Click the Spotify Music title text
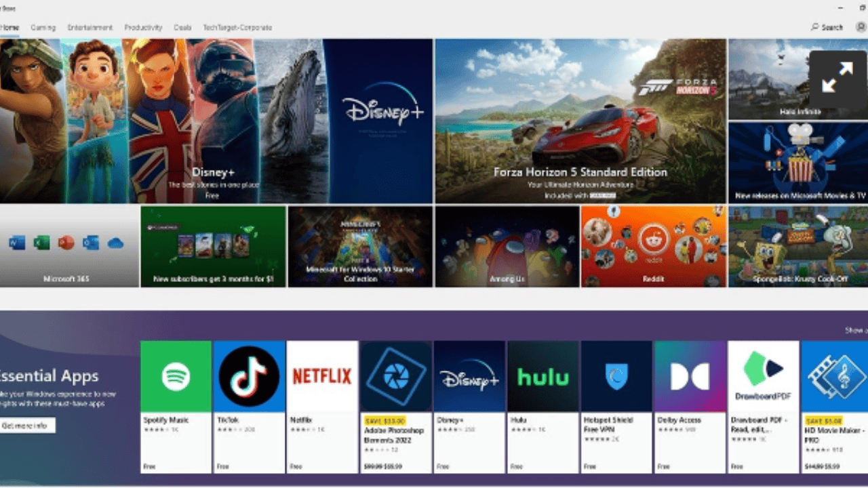This screenshot has height=488, width=868. 166,420
